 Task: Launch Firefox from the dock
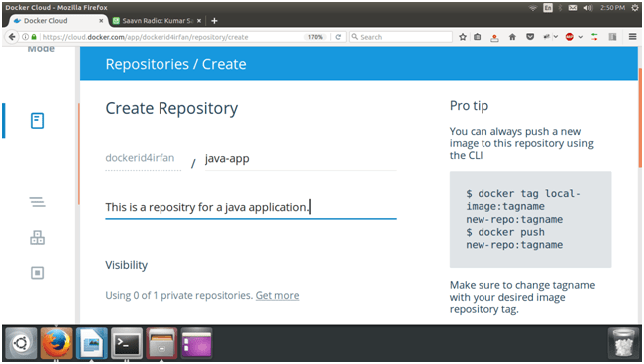tap(56, 343)
